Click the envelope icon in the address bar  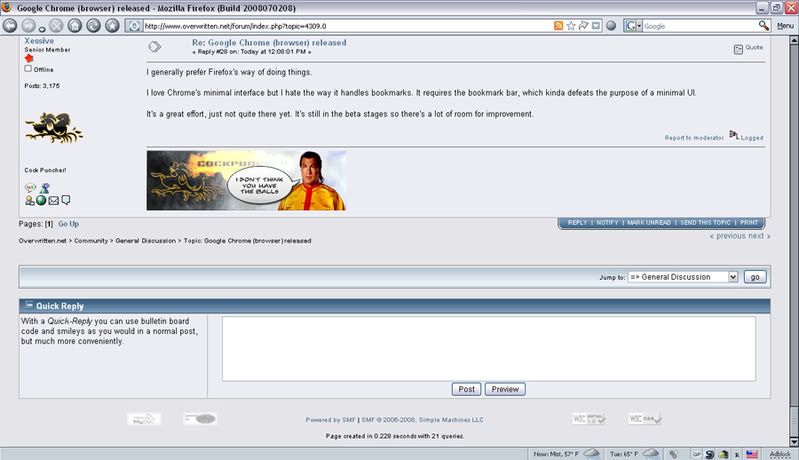[596, 26]
